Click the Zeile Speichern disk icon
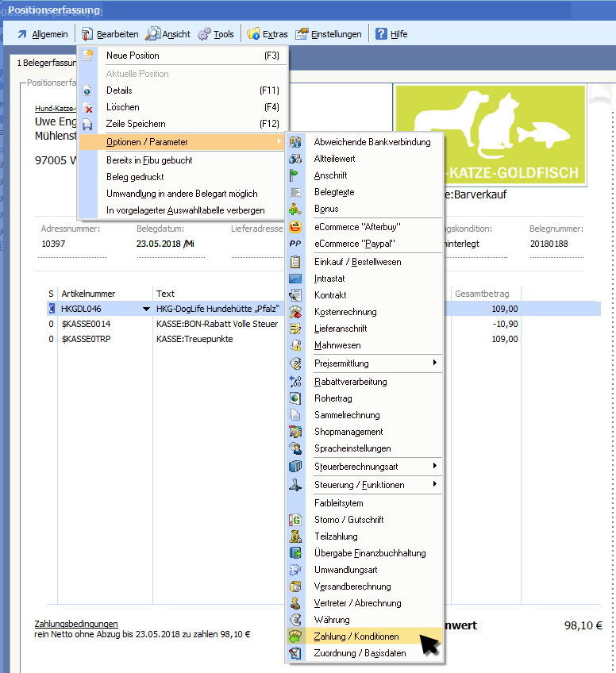Image resolution: width=616 pixels, height=673 pixels. pyautogui.click(x=88, y=124)
